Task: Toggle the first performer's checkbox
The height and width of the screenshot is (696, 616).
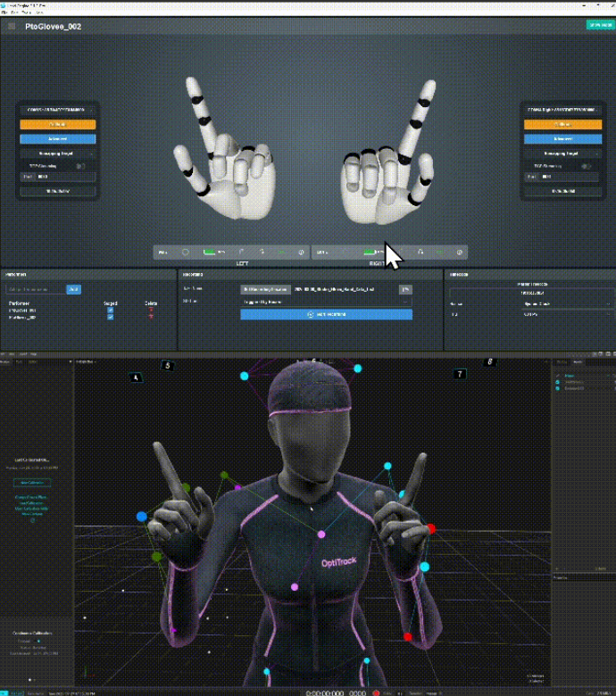Action: point(110,311)
